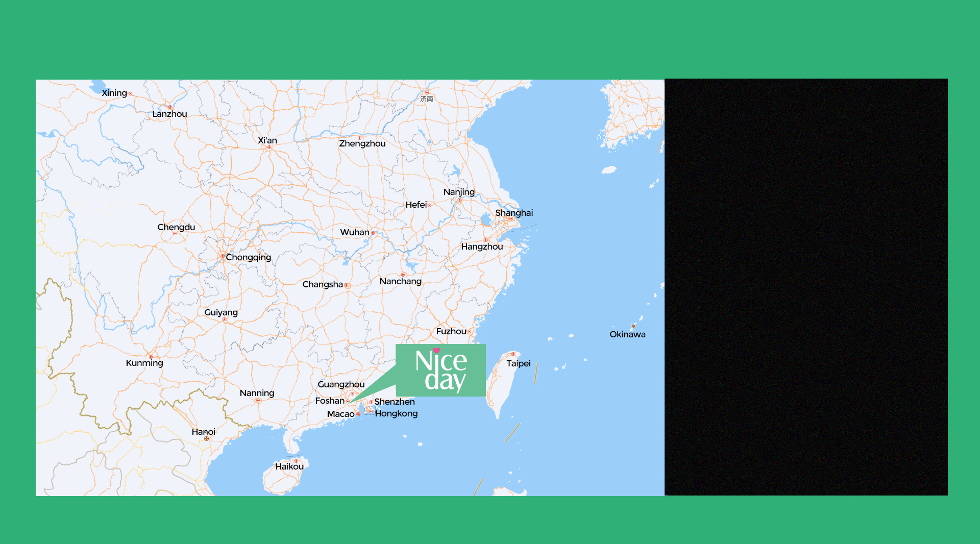Click the 济南 city label
This screenshot has width=980, height=544.
(x=427, y=99)
